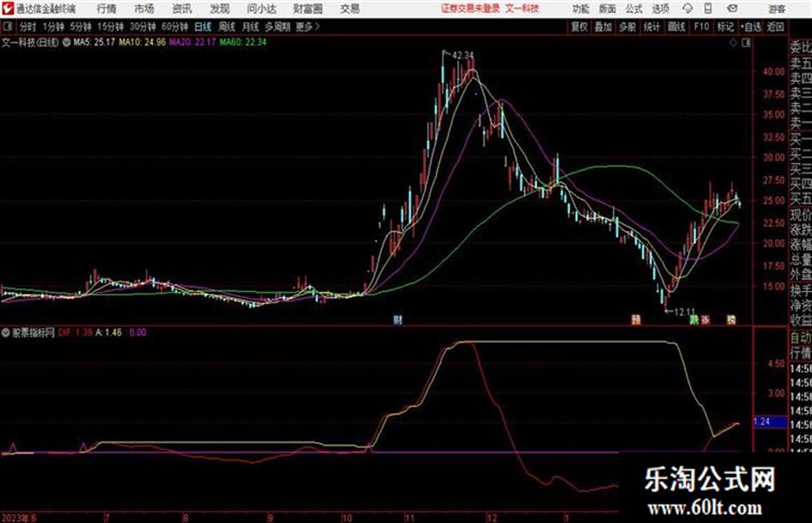Click the 叠加 overlay button
Viewport: 812px width, 523px height.
click(x=603, y=27)
